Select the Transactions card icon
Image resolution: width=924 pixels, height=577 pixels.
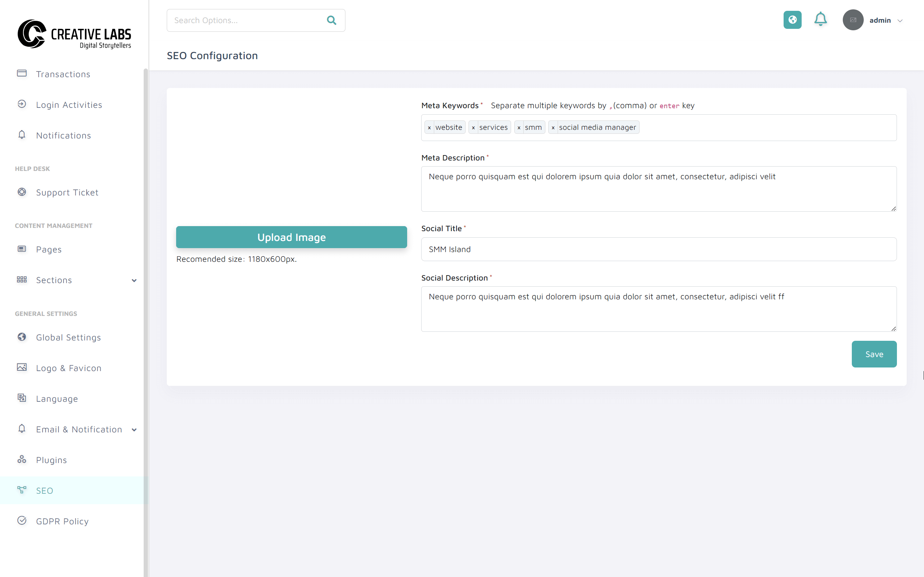22,73
